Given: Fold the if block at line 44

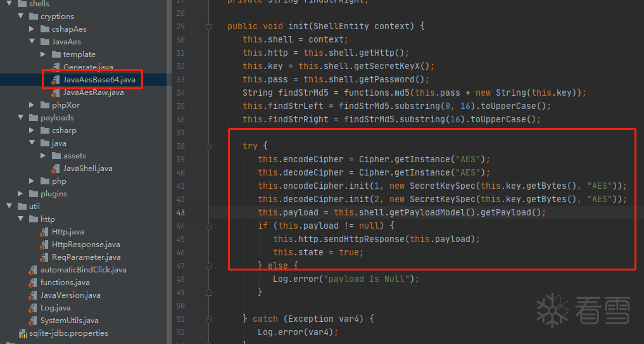Looking at the screenshot, I should click(208, 226).
